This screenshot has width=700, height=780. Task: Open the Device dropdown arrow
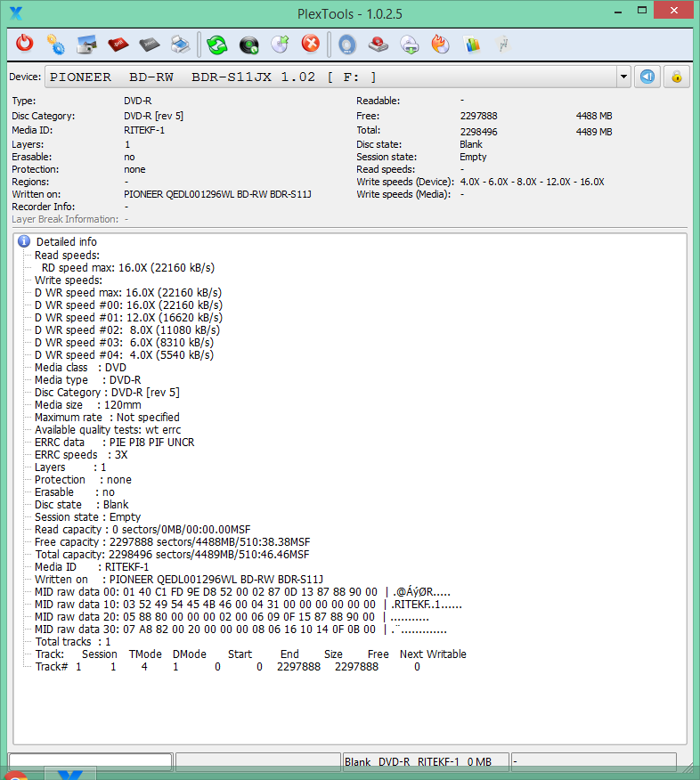623,77
